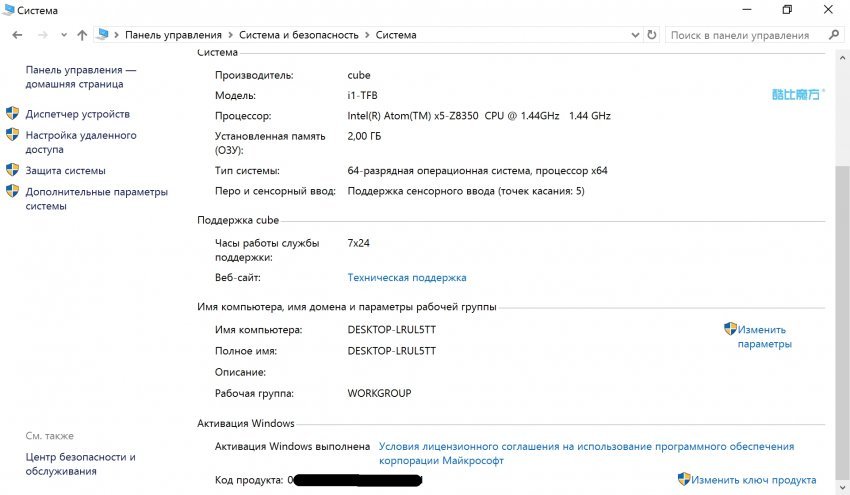The width and height of the screenshot is (850, 495).
Task: Click the shield icon beside Настройка удаленного доступа
Action: [12, 134]
